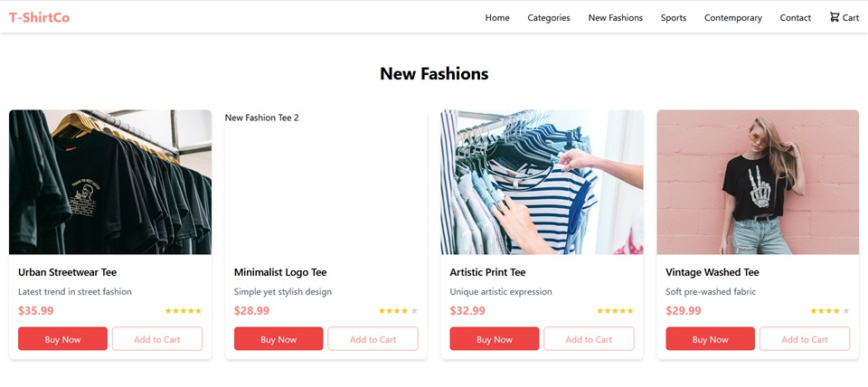Open the Artistic Print Tee striped shirt image
868x387 pixels.
pyautogui.click(x=542, y=182)
